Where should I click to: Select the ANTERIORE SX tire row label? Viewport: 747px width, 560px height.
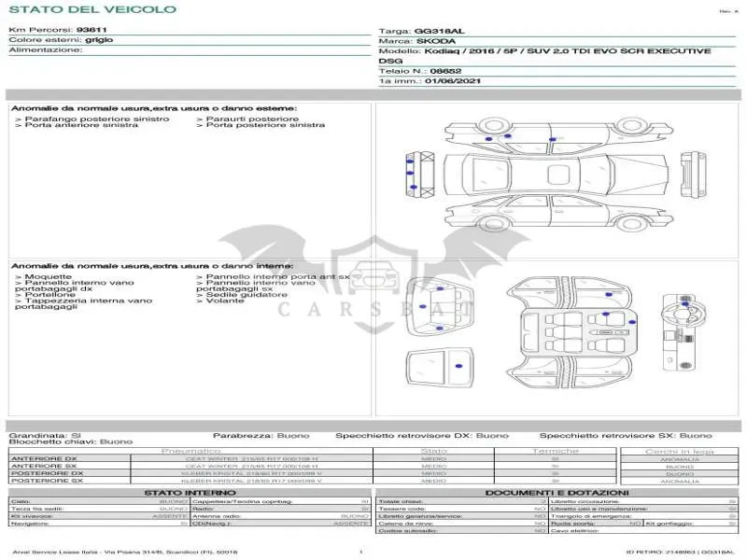click(x=44, y=466)
